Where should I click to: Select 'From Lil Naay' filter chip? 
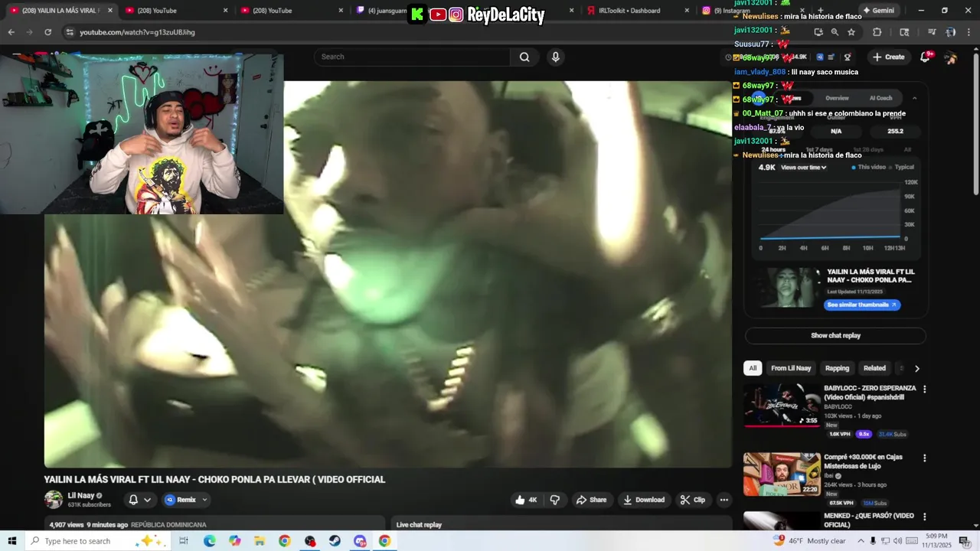(791, 368)
